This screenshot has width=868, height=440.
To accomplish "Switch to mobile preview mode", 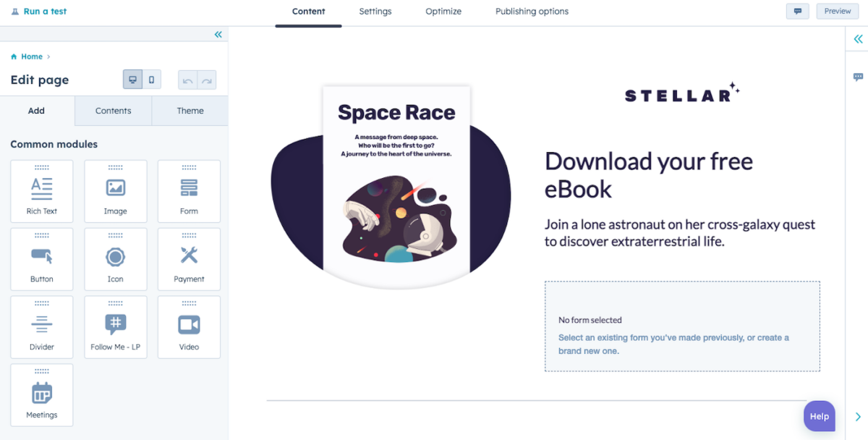I will tap(151, 80).
